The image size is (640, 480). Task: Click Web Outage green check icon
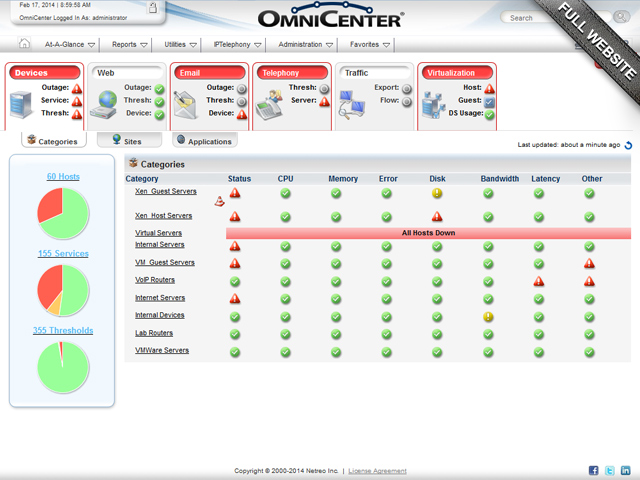tap(160, 89)
